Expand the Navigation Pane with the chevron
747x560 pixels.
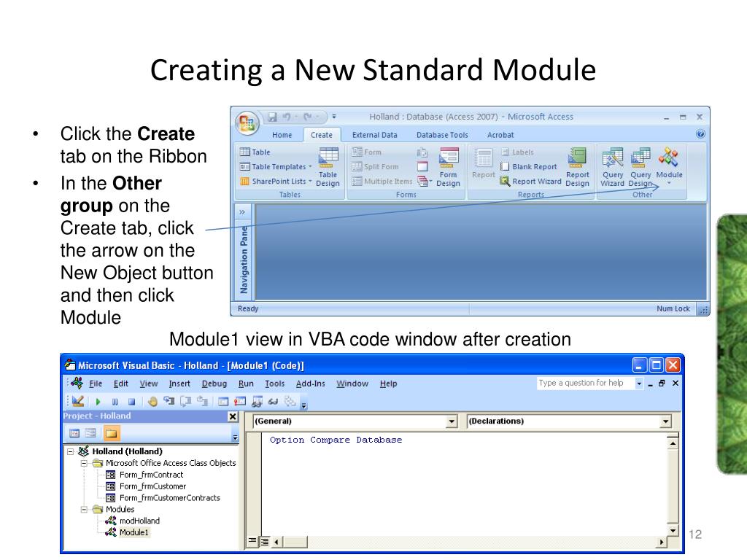[242, 212]
